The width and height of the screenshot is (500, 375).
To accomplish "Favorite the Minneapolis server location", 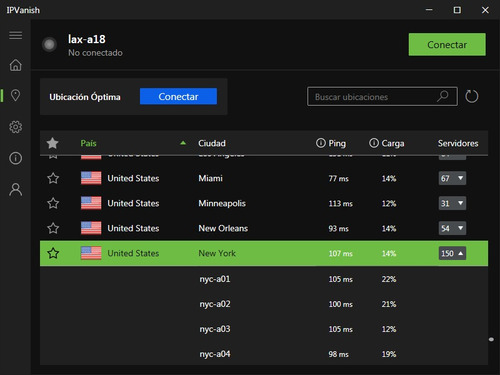I will tap(53, 203).
